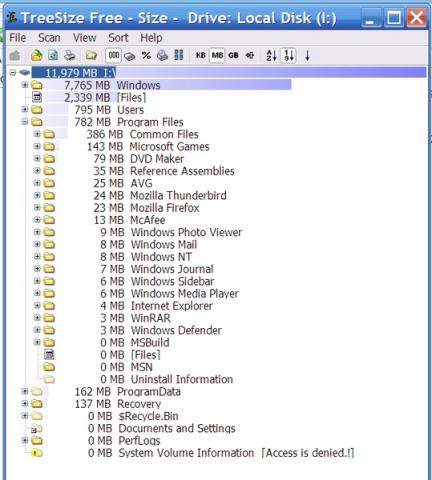Click the Open in Explorer folder icon
Viewport: 432px width, 480px height.
point(91,55)
